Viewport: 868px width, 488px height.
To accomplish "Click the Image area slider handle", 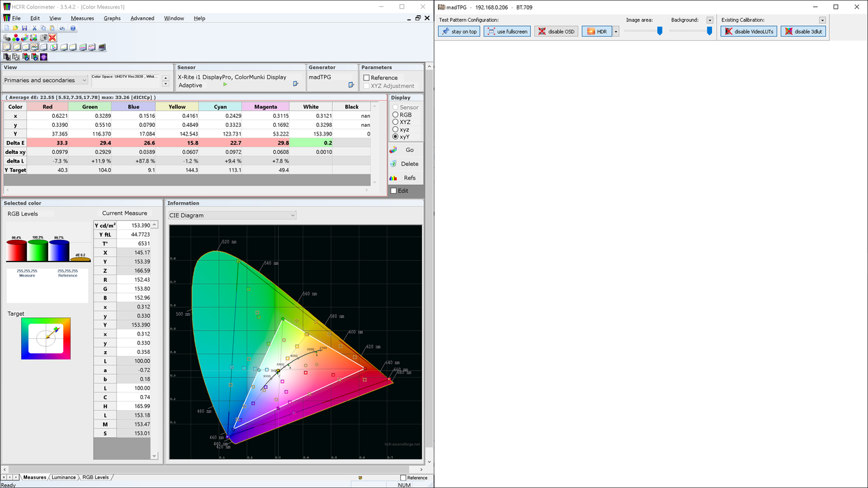I will tap(659, 30).
